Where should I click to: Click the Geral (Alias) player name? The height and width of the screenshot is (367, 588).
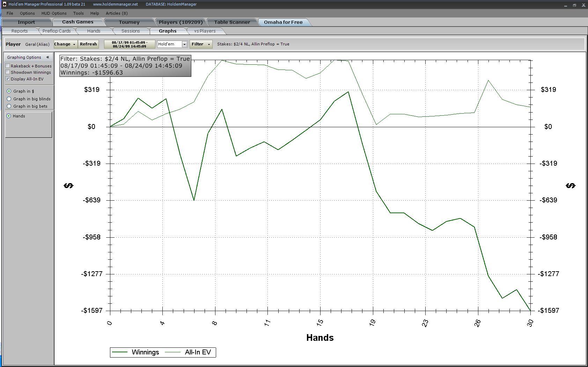pyautogui.click(x=37, y=44)
